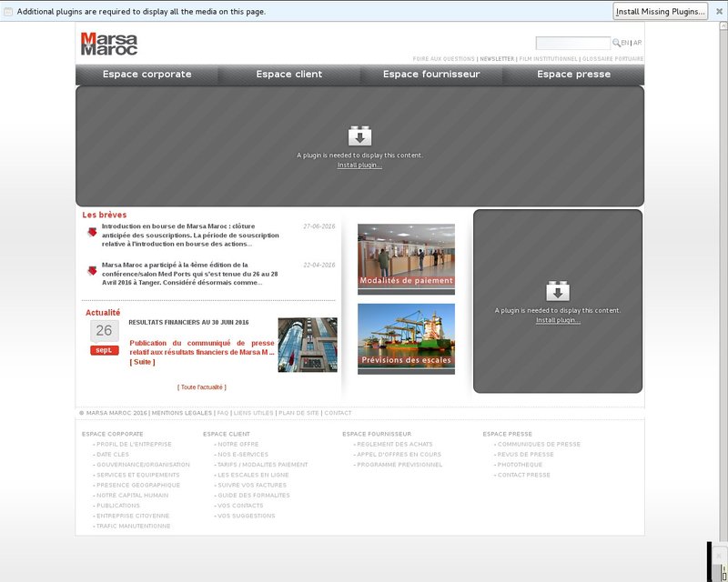
Task: Click the red arrow icon beside the 22-04-2016 brève
Action: point(93,270)
